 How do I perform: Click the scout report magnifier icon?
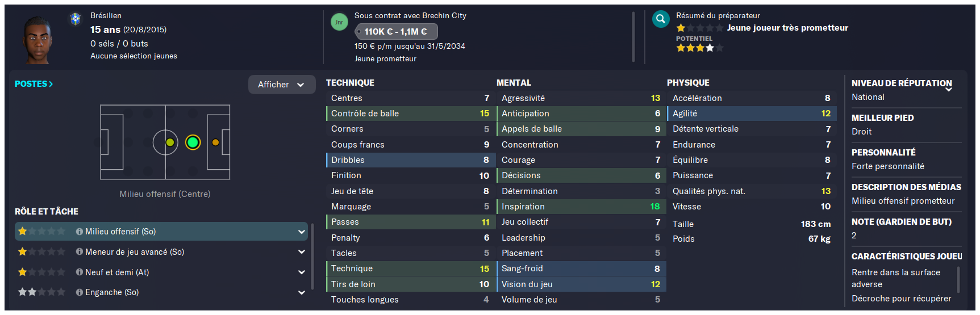[661, 19]
